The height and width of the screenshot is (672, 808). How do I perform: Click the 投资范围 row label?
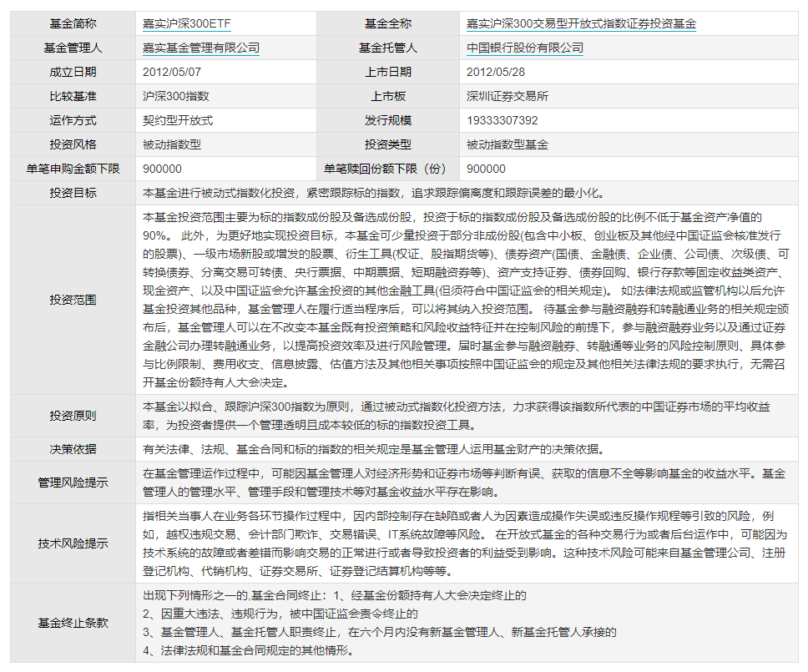(x=73, y=300)
